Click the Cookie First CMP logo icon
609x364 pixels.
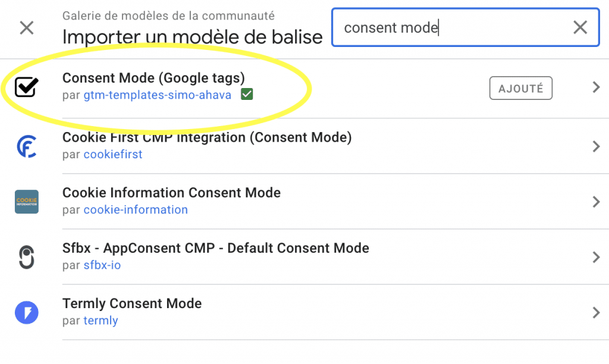26,146
